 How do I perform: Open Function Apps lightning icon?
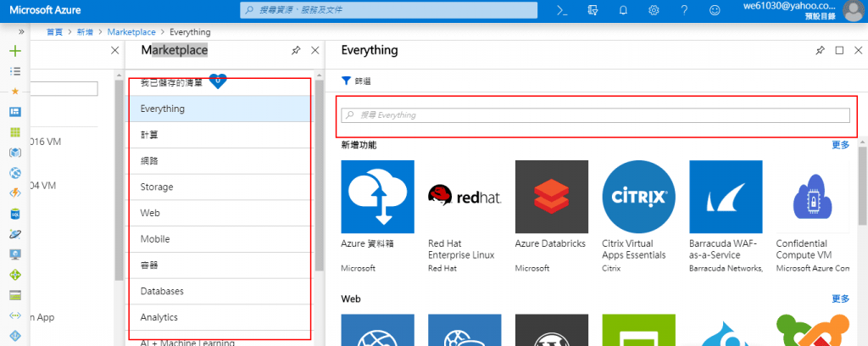point(15,193)
